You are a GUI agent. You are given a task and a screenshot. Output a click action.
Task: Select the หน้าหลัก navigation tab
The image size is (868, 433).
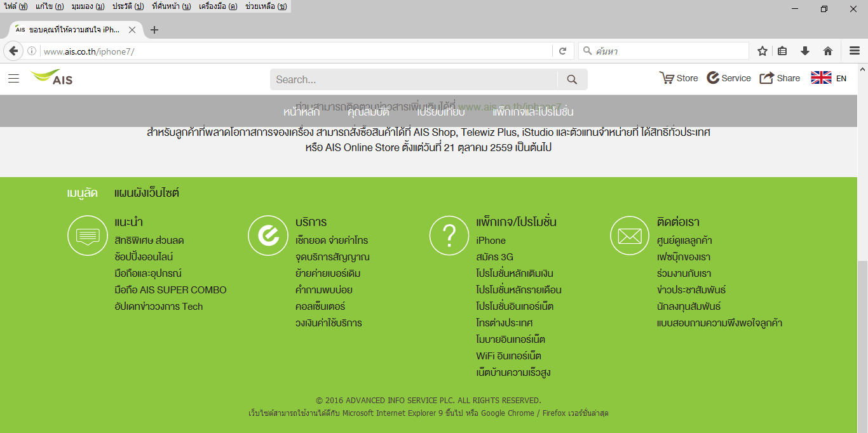point(301,112)
